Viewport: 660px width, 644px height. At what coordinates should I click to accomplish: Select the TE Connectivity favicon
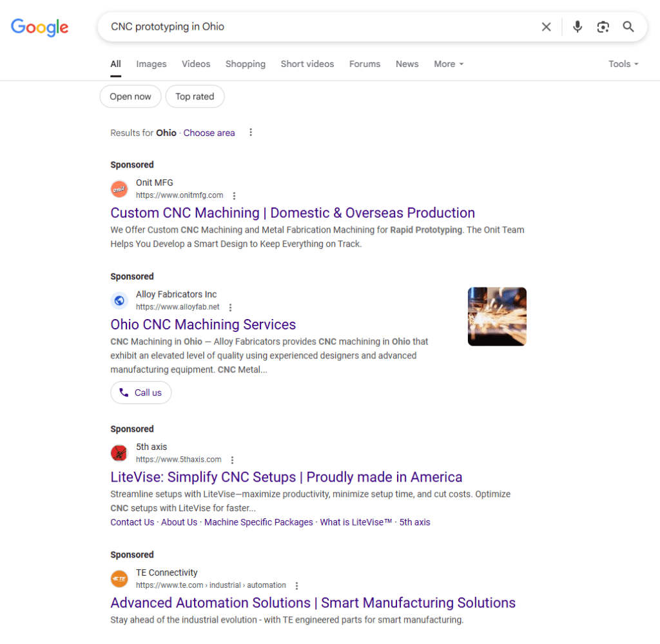click(x=119, y=579)
